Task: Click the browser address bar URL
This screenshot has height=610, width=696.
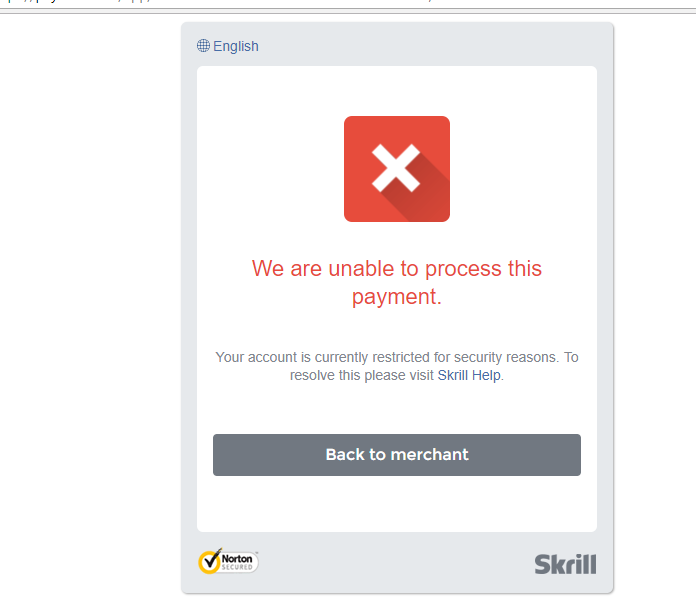Action: coord(222,2)
